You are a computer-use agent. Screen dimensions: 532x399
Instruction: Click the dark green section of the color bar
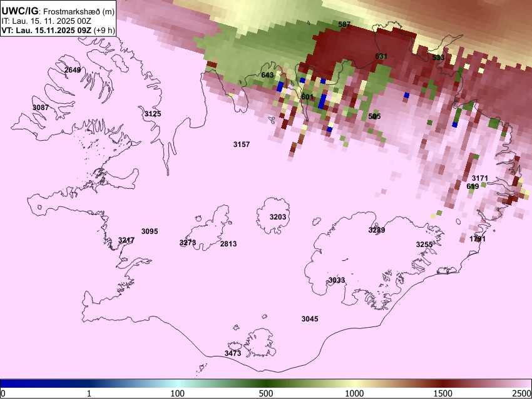(266, 383)
